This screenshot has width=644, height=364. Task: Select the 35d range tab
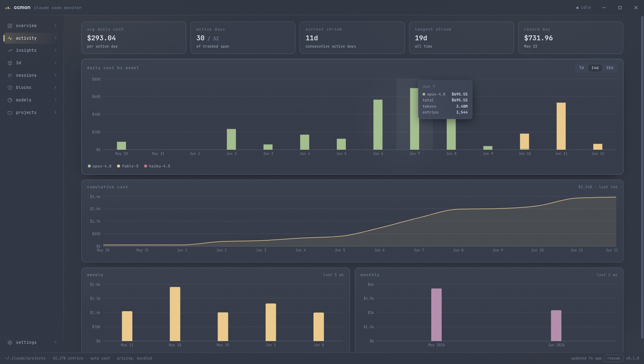610,68
